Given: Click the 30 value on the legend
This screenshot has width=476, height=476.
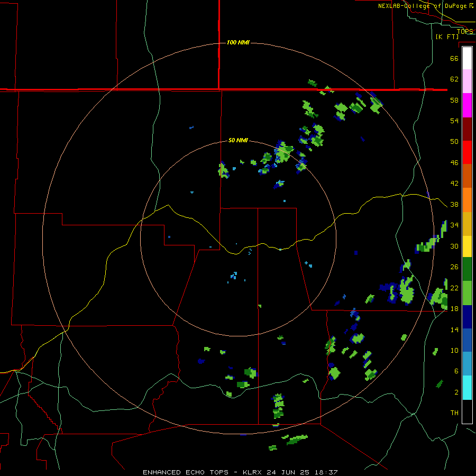Looking at the screenshot, I should [x=454, y=246].
